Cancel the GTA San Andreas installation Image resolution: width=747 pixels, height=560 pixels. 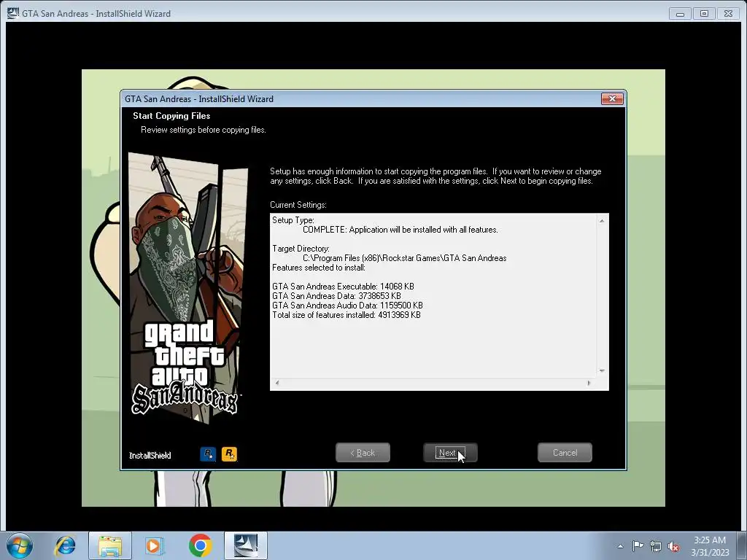565,452
